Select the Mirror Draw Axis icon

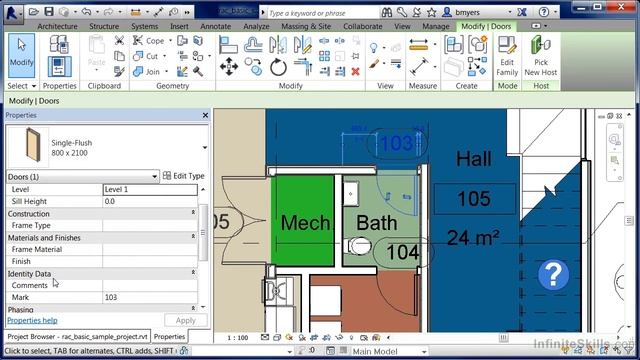pyautogui.click(x=302, y=44)
